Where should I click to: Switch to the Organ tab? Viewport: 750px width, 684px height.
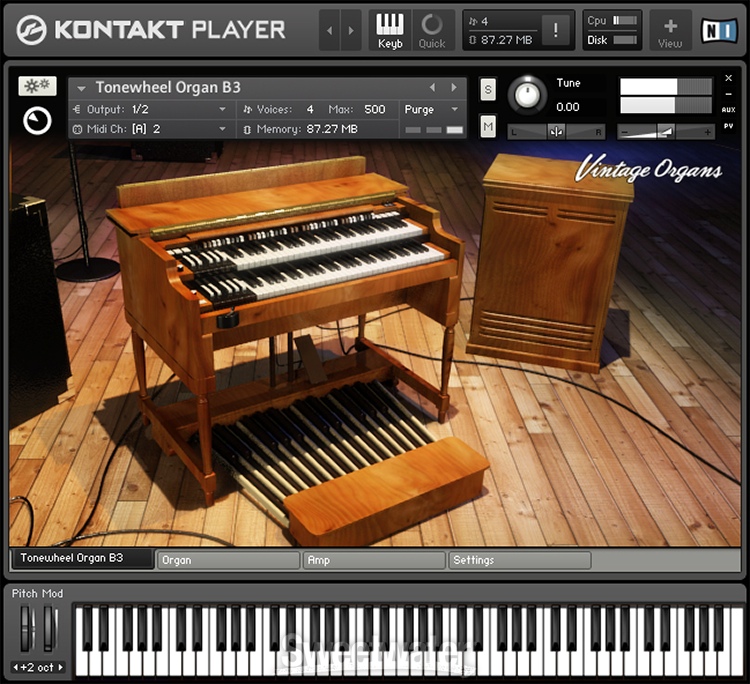(x=229, y=560)
